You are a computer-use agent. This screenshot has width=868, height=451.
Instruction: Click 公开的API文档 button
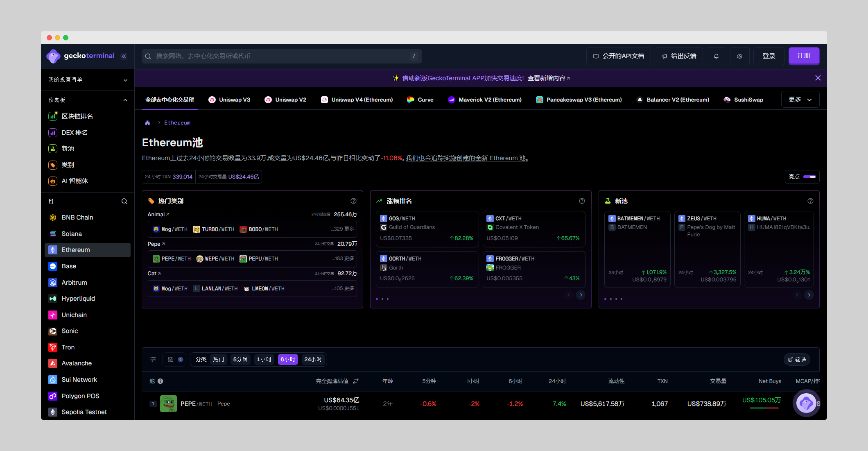619,56
